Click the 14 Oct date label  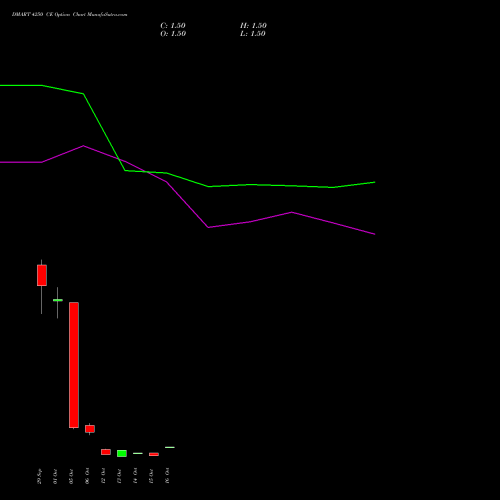tap(135, 476)
